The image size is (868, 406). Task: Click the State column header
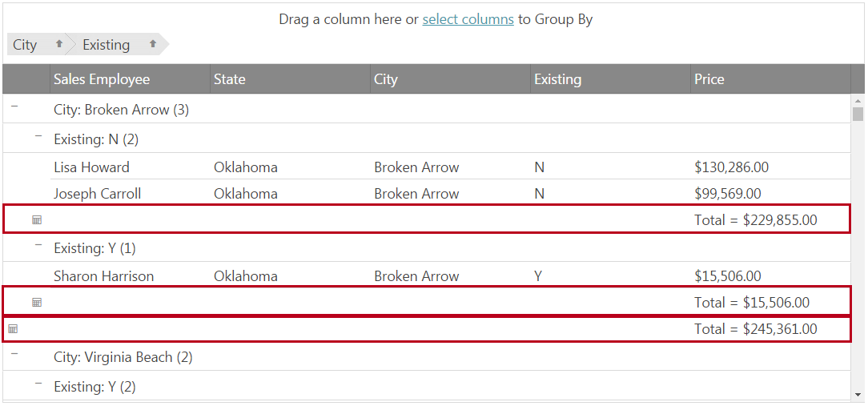(x=230, y=79)
